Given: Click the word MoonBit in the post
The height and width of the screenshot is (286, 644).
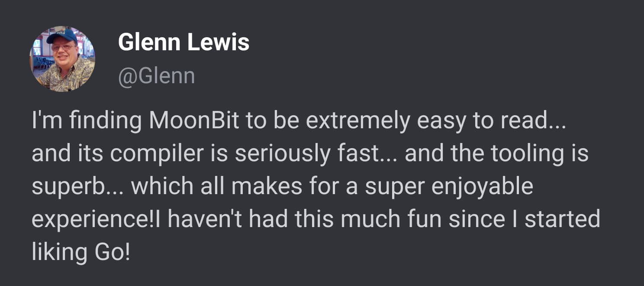Looking at the screenshot, I should click(194, 122).
